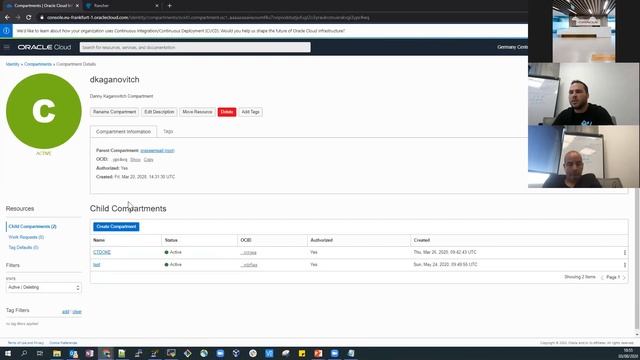The width and height of the screenshot is (640, 360).
Task: Click the Name column header
Action: click(x=99, y=240)
